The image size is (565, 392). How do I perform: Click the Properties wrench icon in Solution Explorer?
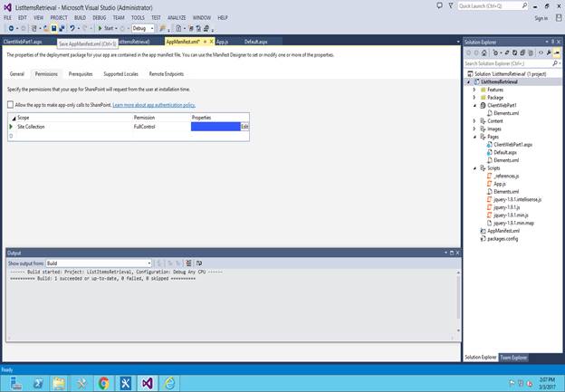[549, 53]
